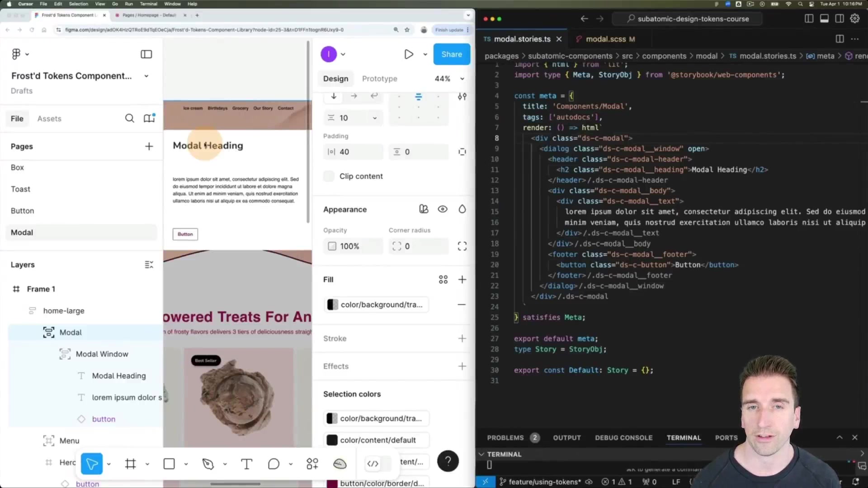Click the color/content/default selection color swatch
The width and height of the screenshot is (868, 488).
click(x=332, y=440)
